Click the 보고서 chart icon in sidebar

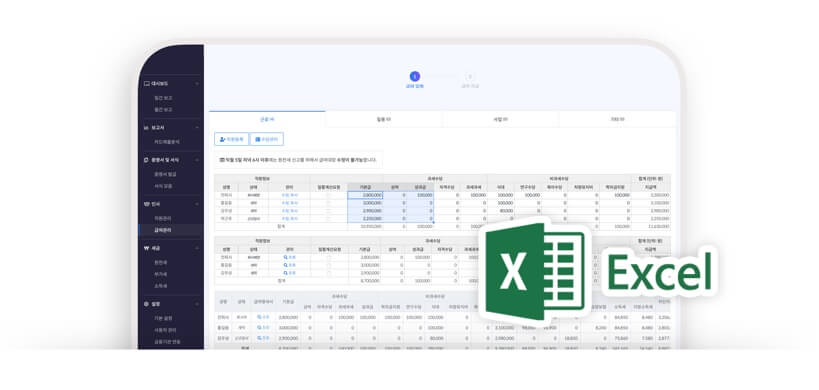point(147,127)
